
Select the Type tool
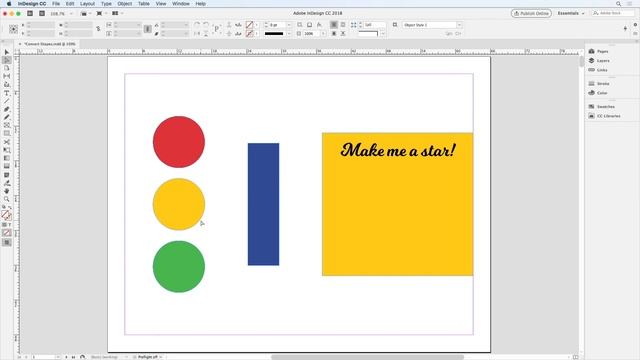(x=7, y=93)
